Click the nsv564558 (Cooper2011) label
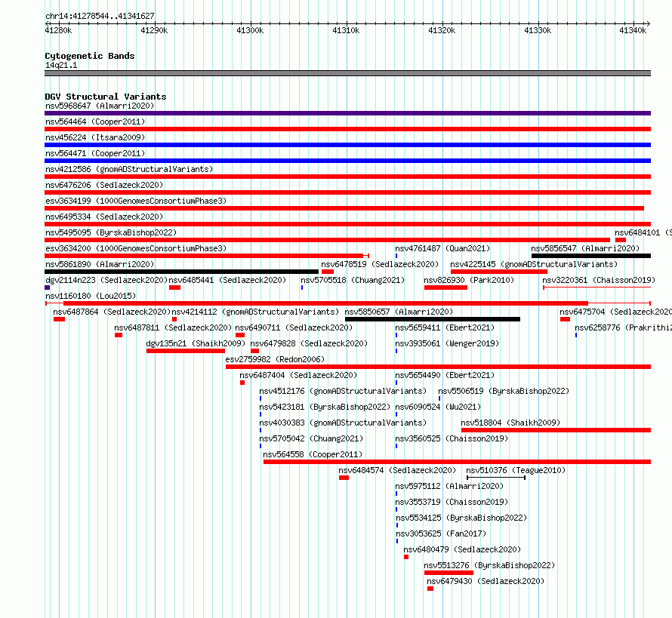 pos(313,454)
